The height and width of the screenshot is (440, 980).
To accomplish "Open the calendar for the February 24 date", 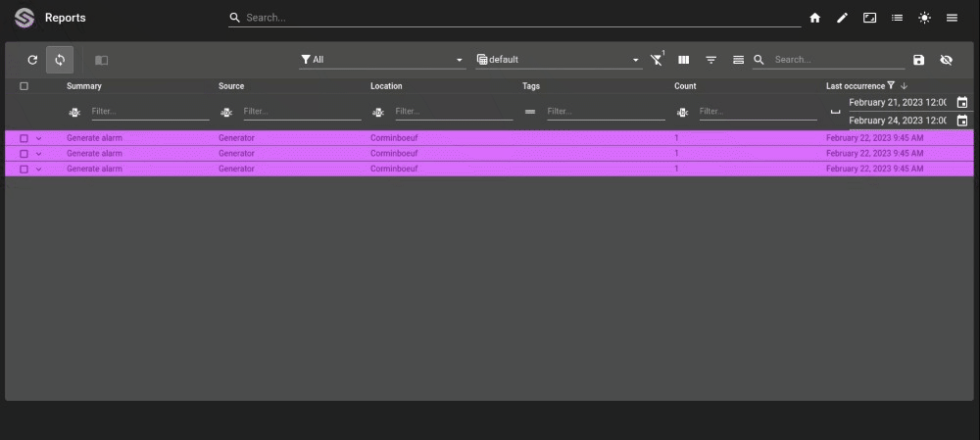I will click(962, 121).
